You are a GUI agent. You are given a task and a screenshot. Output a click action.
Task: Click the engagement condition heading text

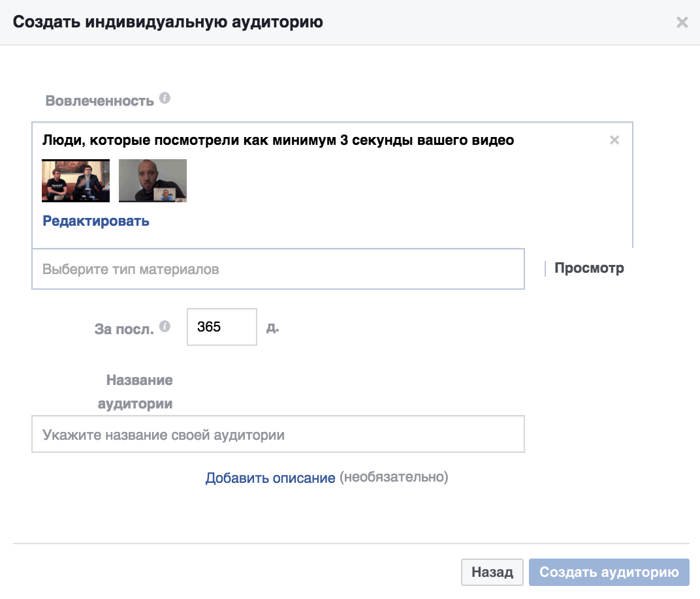tap(278, 140)
